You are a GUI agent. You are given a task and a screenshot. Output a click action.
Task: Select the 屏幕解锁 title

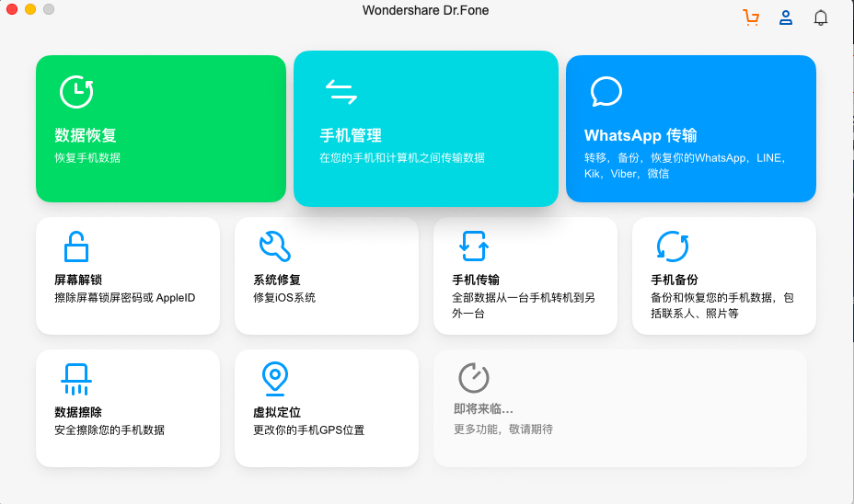(x=78, y=280)
